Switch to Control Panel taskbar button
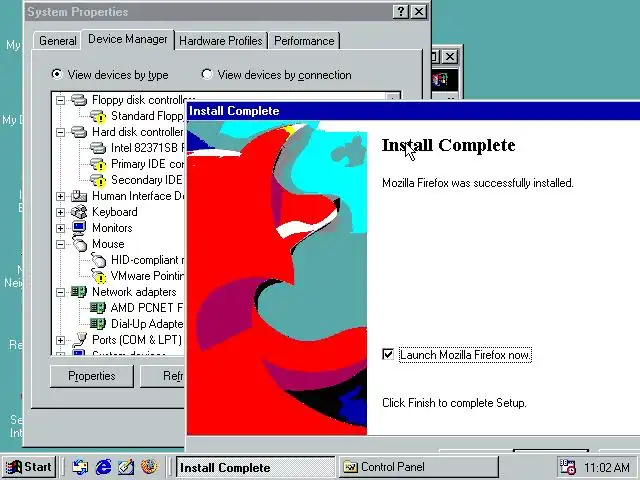Screen dimensions: 640x480 click(x=419, y=467)
